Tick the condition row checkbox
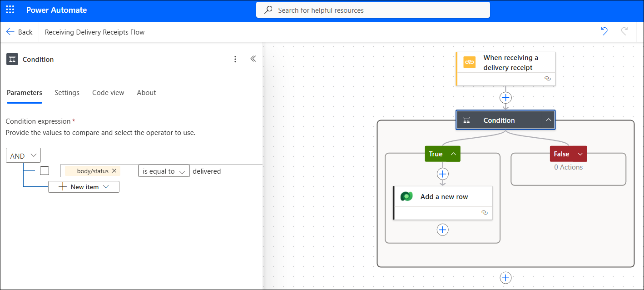Viewport: 644px width, 290px height. tap(45, 171)
